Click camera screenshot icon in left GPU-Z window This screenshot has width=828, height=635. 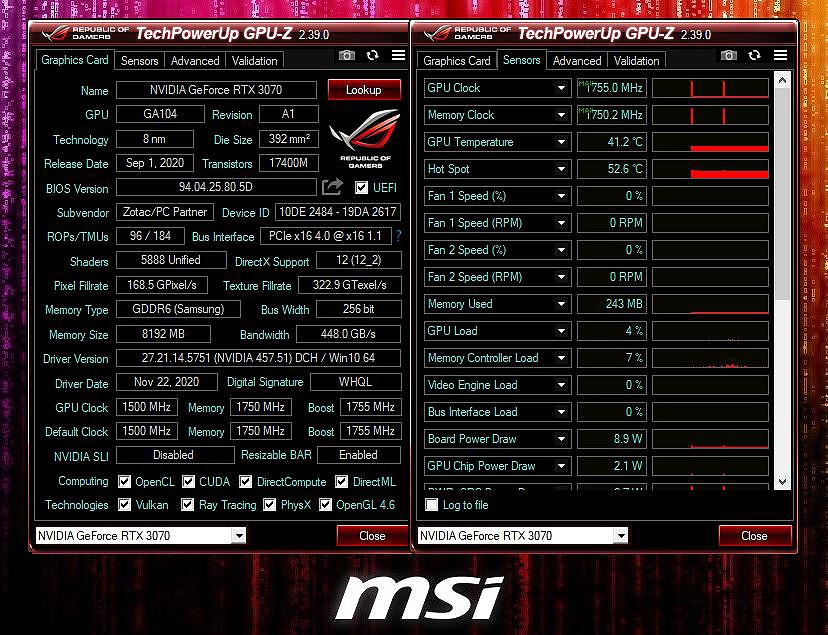pos(346,55)
